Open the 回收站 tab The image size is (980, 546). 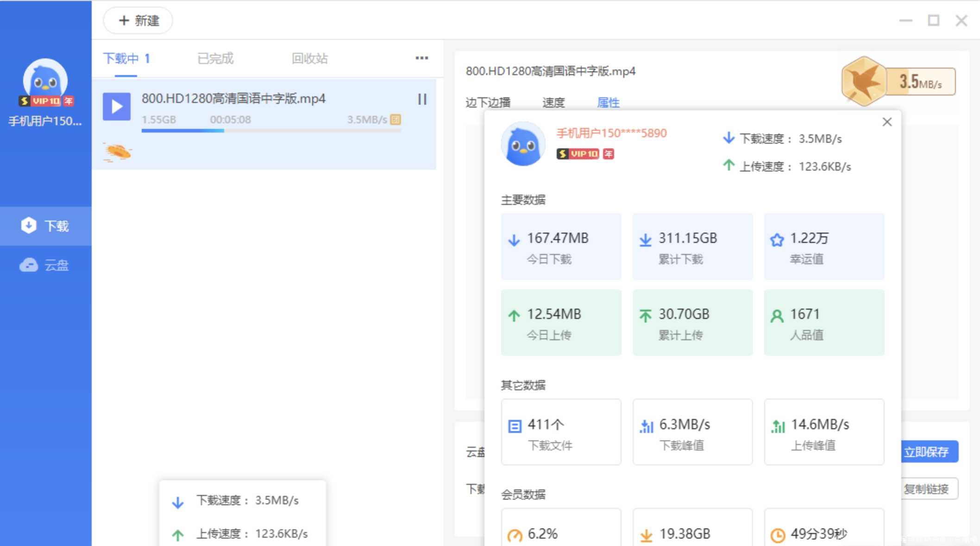310,59
